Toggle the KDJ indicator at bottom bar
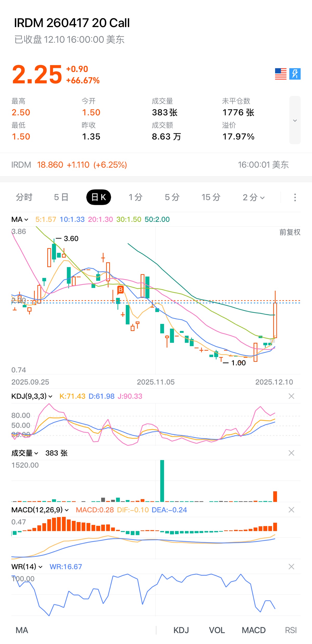Viewport: 312px width, 644px height. coord(181,630)
